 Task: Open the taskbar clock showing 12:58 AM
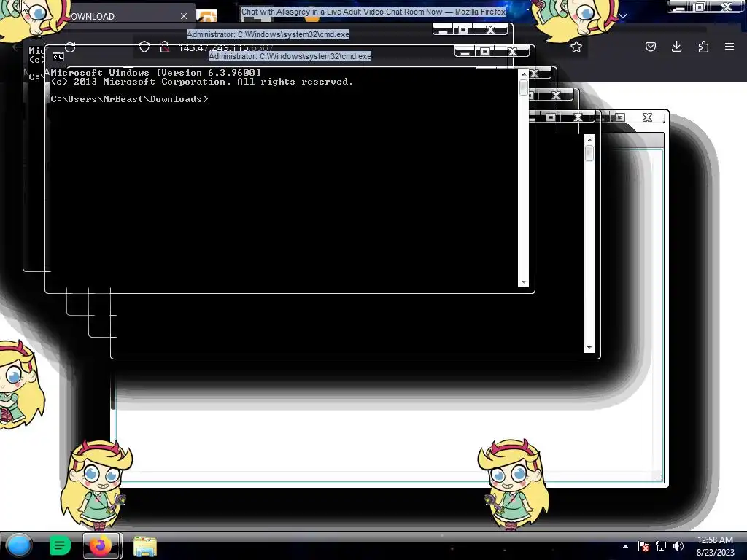[715, 546]
